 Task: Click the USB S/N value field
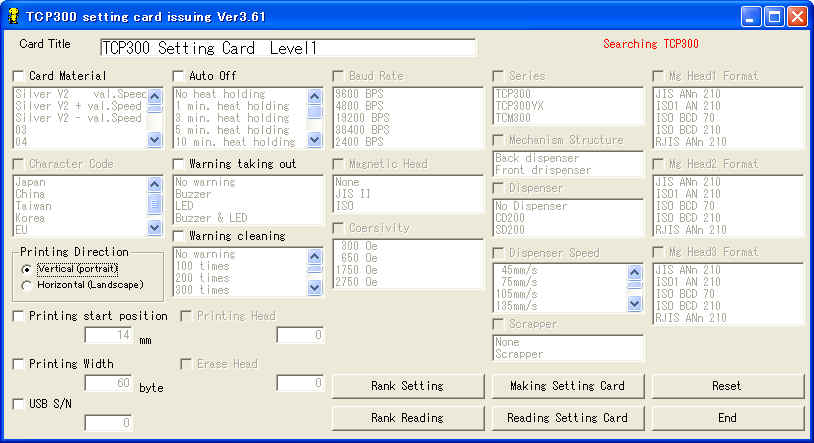tap(108, 423)
